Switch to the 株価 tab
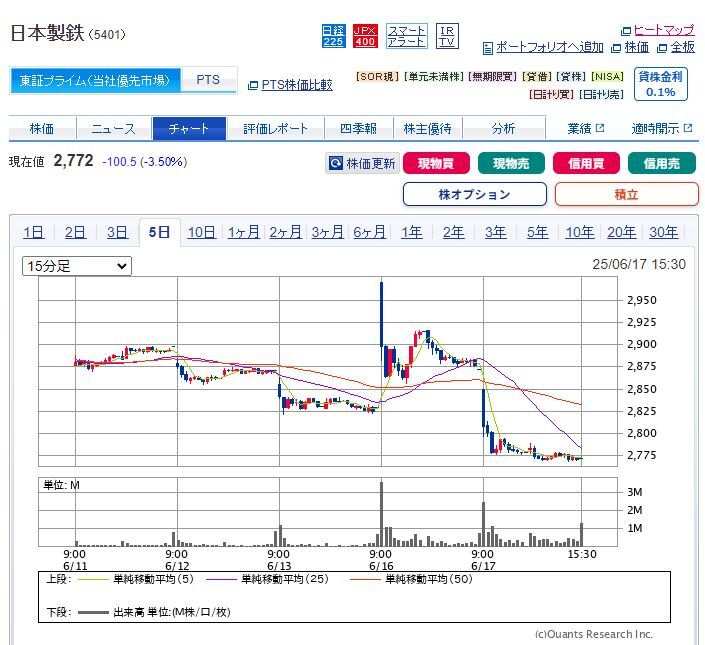Viewport: 705px width, 645px height. point(42,129)
